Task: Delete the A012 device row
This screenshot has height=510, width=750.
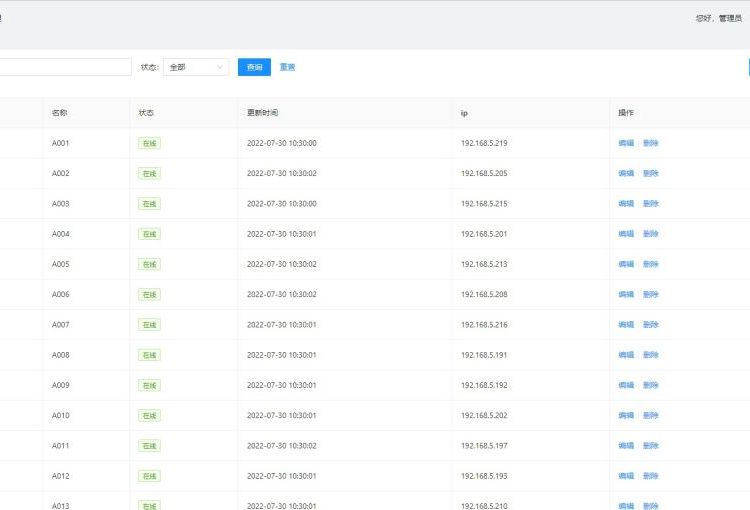Action: point(651,476)
